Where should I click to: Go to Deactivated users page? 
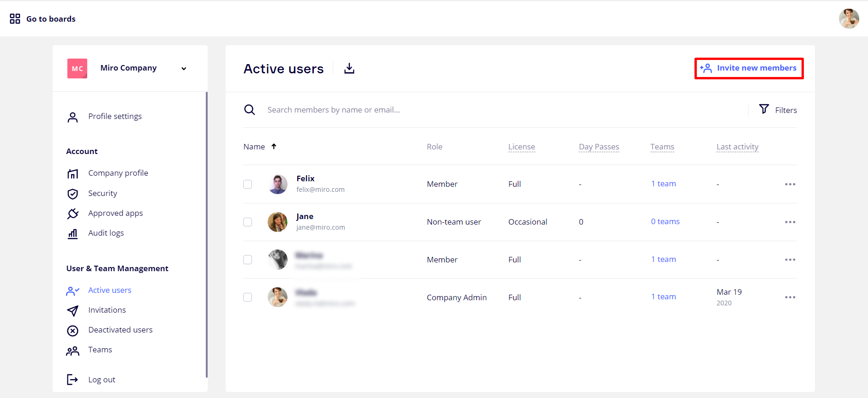click(120, 330)
